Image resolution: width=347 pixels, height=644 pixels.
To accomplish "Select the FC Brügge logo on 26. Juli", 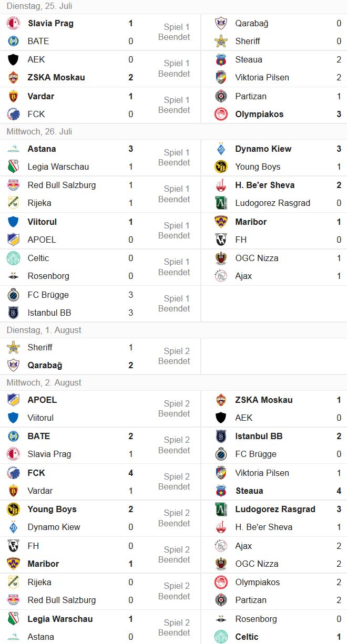I will [13, 295].
